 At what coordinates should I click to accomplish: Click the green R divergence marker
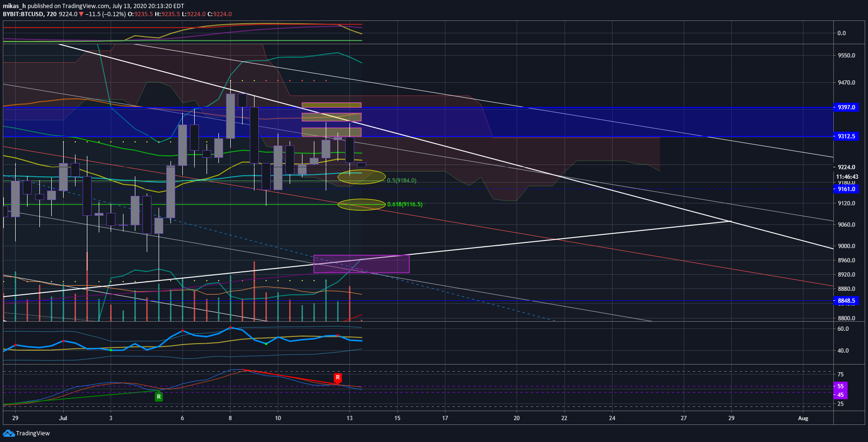tap(159, 397)
